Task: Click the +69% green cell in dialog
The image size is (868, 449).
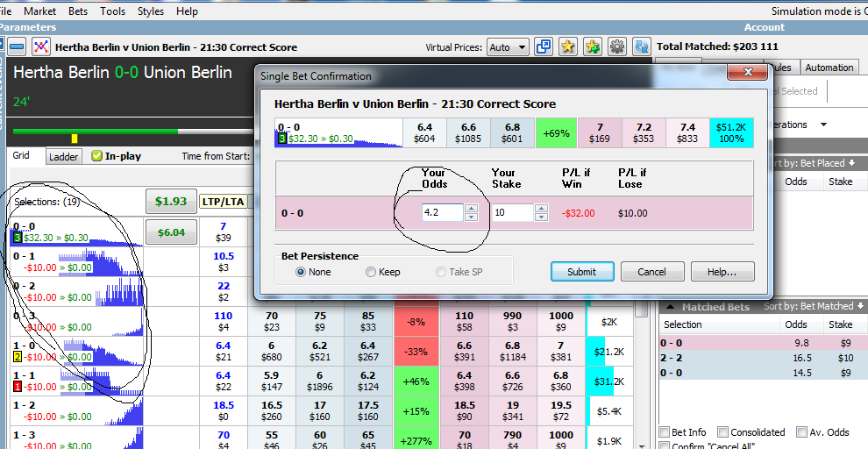Action: point(557,133)
